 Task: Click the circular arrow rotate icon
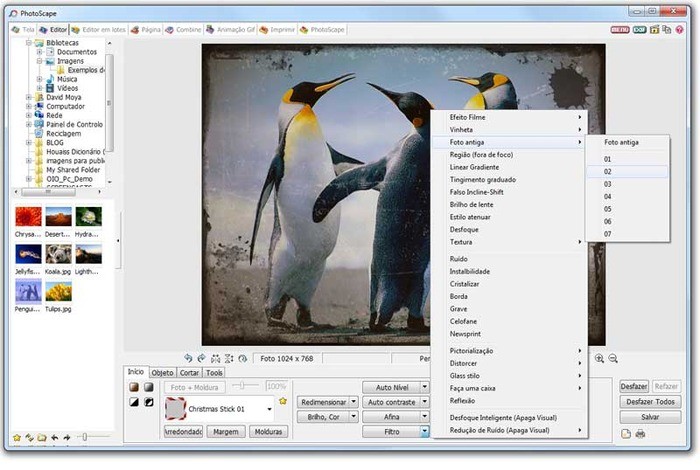point(242,358)
